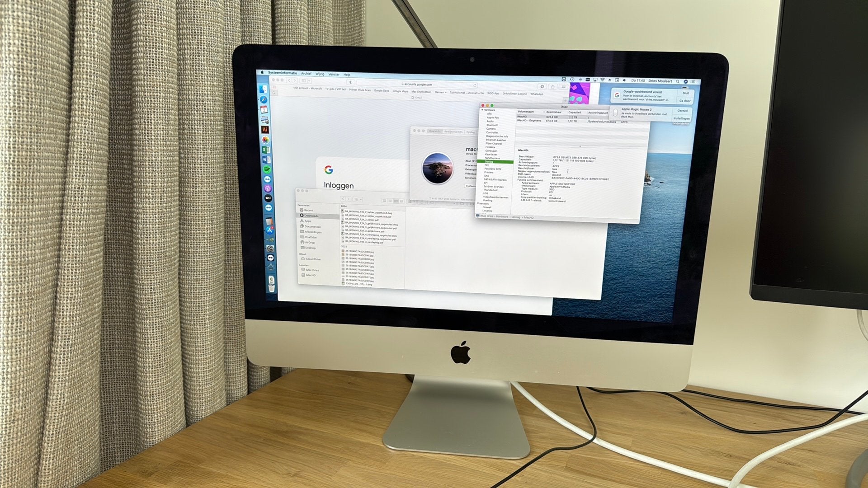Open the Google Docs bookmark in Safari

click(382, 90)
